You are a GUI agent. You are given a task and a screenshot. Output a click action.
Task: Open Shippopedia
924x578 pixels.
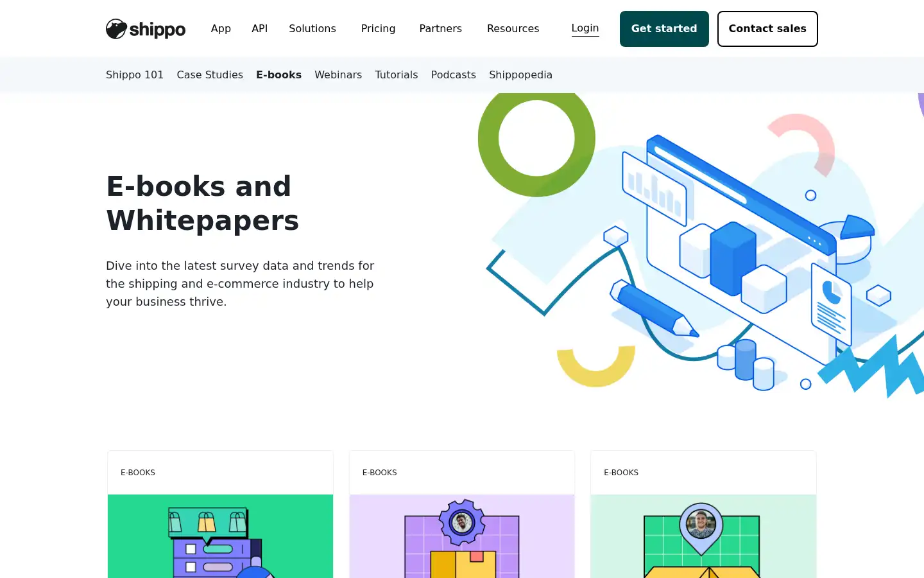(520, 74)
